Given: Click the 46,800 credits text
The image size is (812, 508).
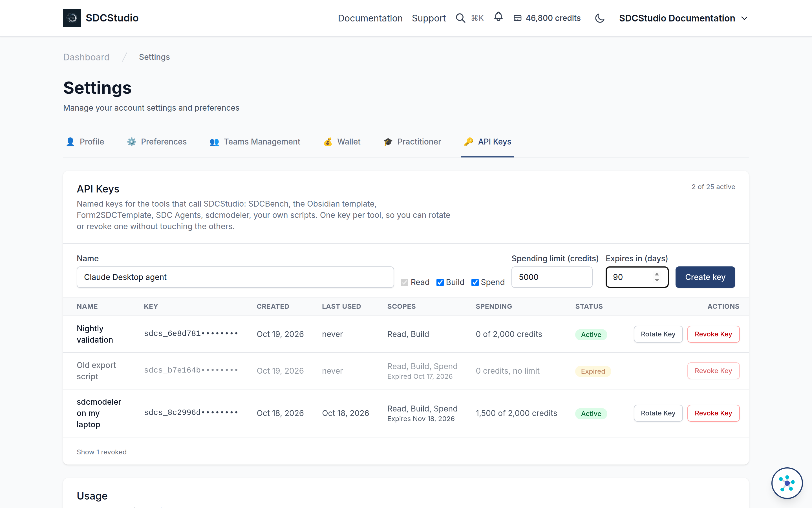Looking at the screenshot, I should click(x=553, y=18).
